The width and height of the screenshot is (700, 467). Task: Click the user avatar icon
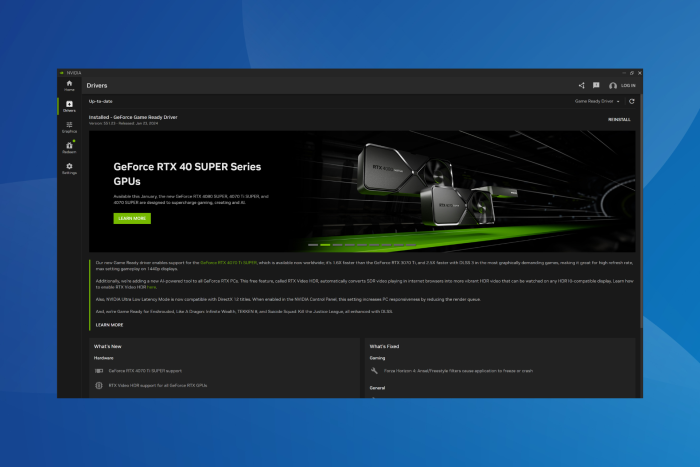point(612,86)
